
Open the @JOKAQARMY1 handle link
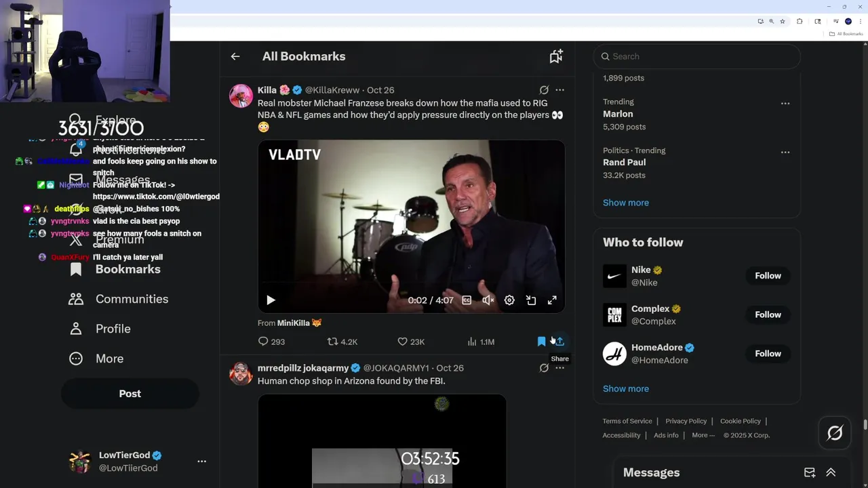pos(396,368)
